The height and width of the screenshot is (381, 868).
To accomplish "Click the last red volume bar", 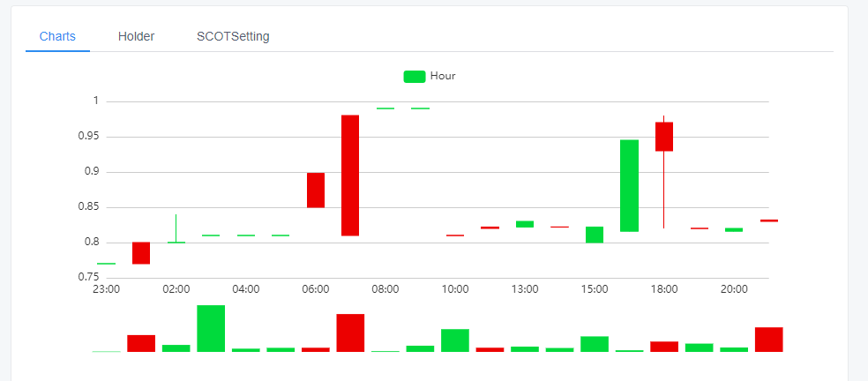I will (769, 340).
